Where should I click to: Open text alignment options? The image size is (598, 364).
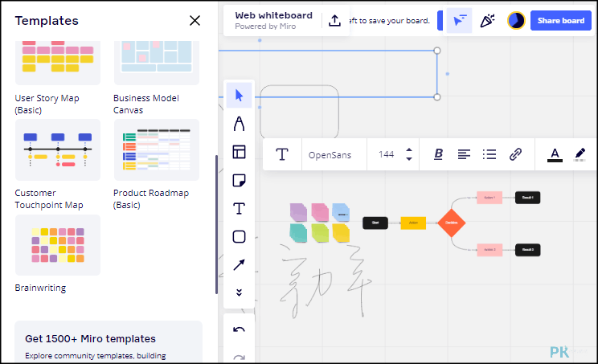click(x=464, y=154)
